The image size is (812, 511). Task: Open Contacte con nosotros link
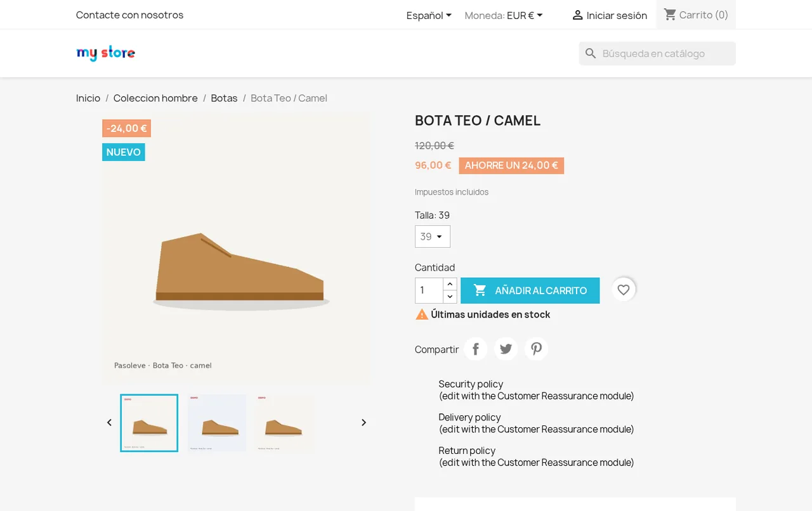pos(129,15)
